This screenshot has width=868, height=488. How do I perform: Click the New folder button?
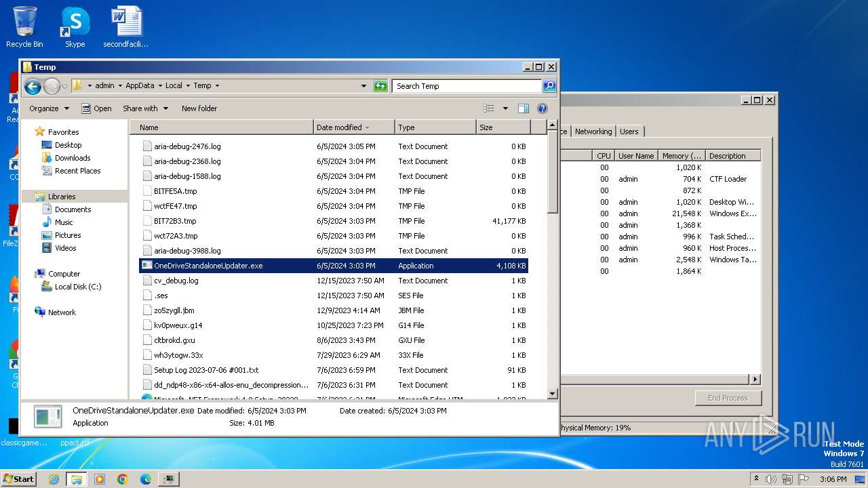click(x=199, y=108)
